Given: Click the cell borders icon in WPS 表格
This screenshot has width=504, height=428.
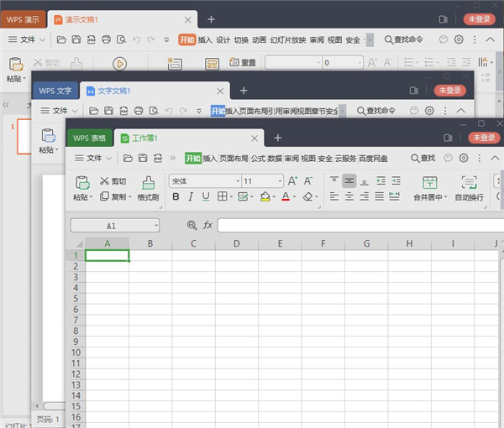Looking at the screenshot, I should pyautogui.click(x=222, y=196).
